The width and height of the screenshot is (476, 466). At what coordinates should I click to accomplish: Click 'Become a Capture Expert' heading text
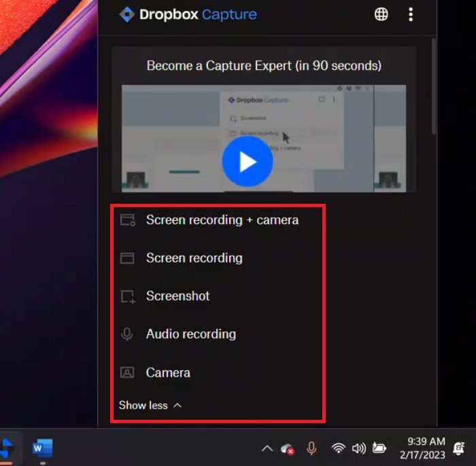coord(264,66)
